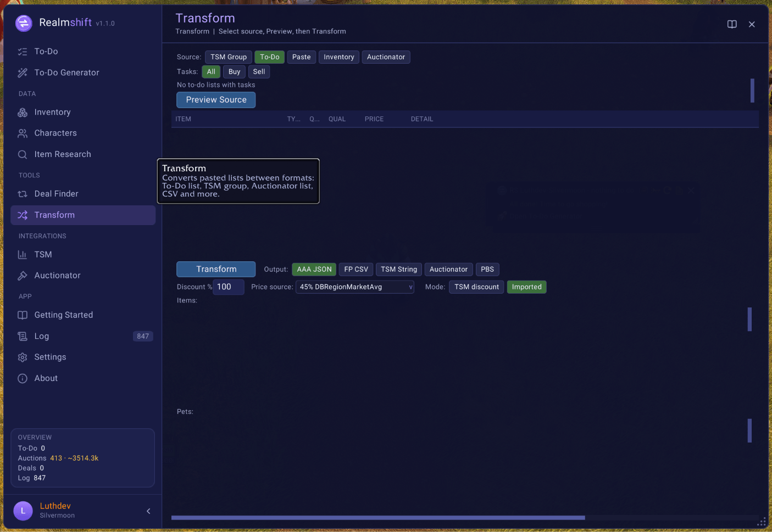The height and width of the screenshot is (532, 772).
Task: Set mode to Imported
Action: (x=526, y=287)
